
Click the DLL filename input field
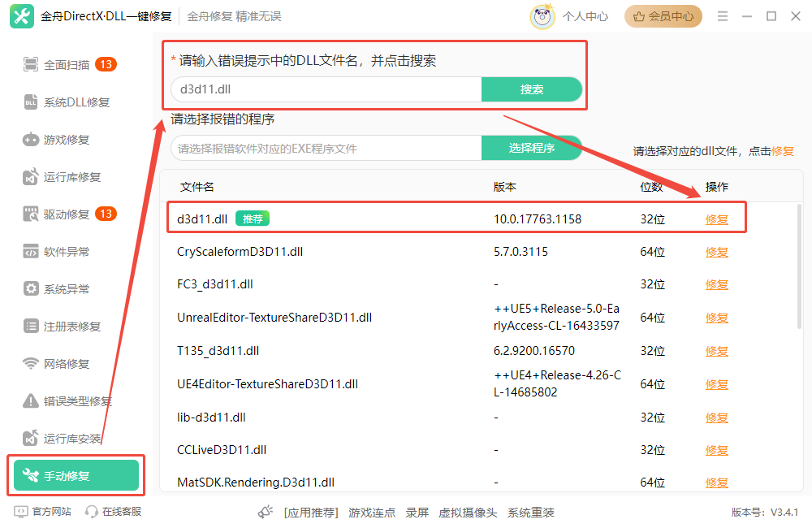(x=326, y=89)
